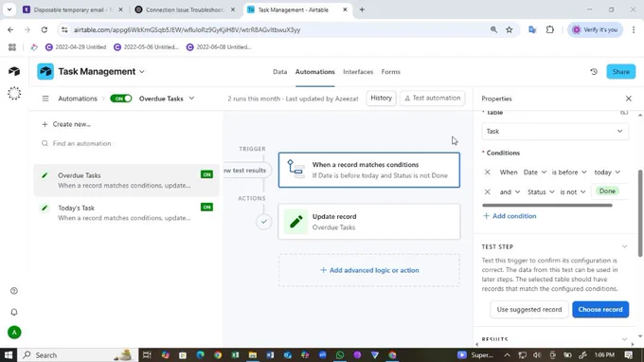Select the Today's Task automation
This screenshot has width=644, height=362.
click(x=127, y=212)
